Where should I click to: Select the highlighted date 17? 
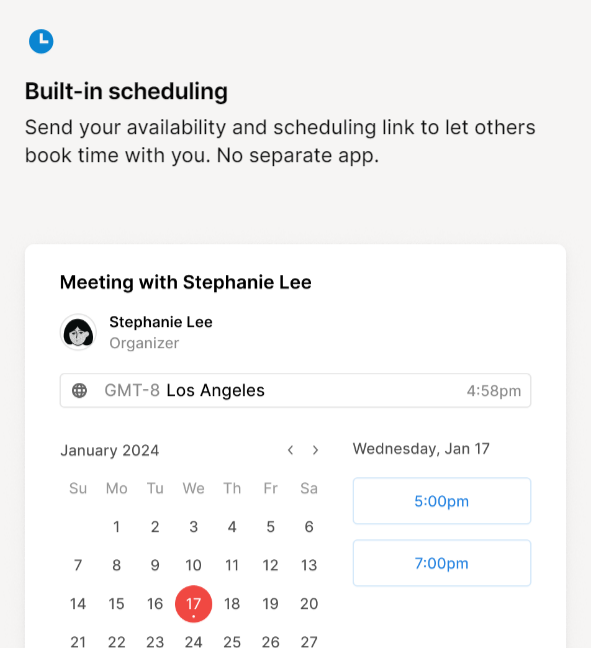click(x=193, y=604)
